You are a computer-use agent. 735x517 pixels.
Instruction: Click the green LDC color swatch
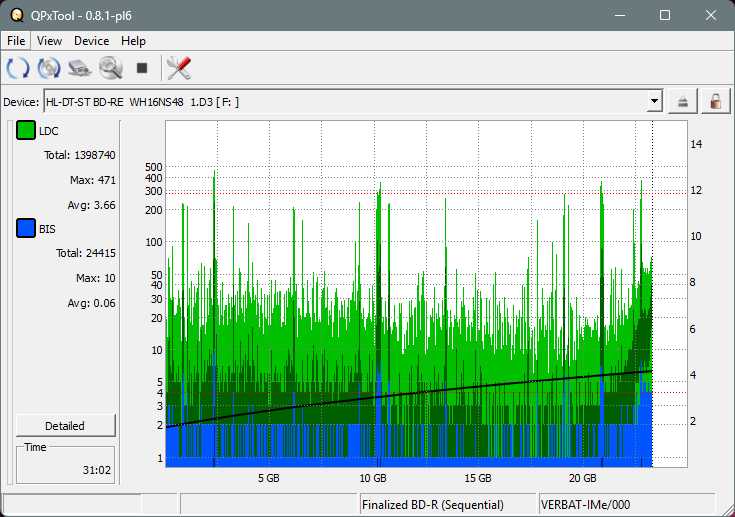tap(26, 130)
